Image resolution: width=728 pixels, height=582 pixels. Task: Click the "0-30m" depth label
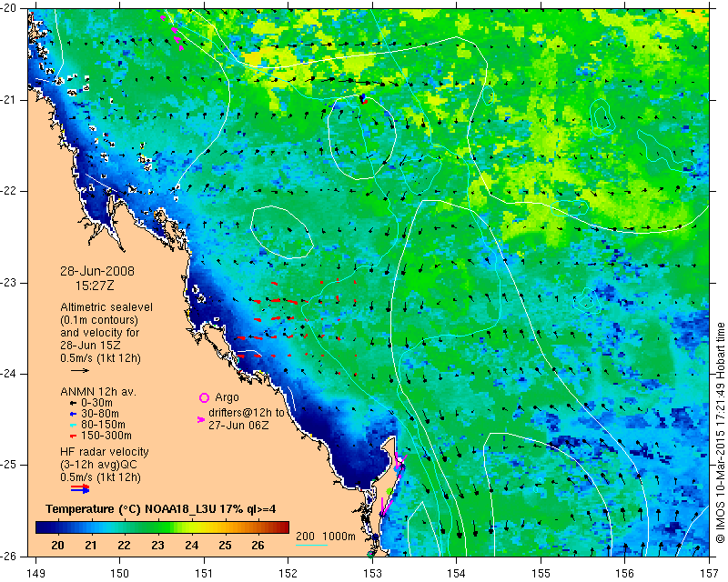click(97, 403)
